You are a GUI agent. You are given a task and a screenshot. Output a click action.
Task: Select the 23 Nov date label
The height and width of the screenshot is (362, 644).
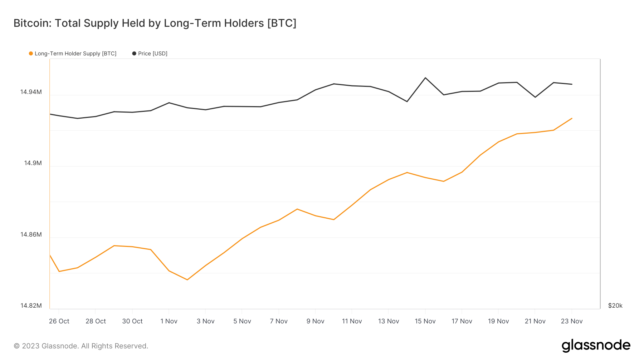pos(572,321)
